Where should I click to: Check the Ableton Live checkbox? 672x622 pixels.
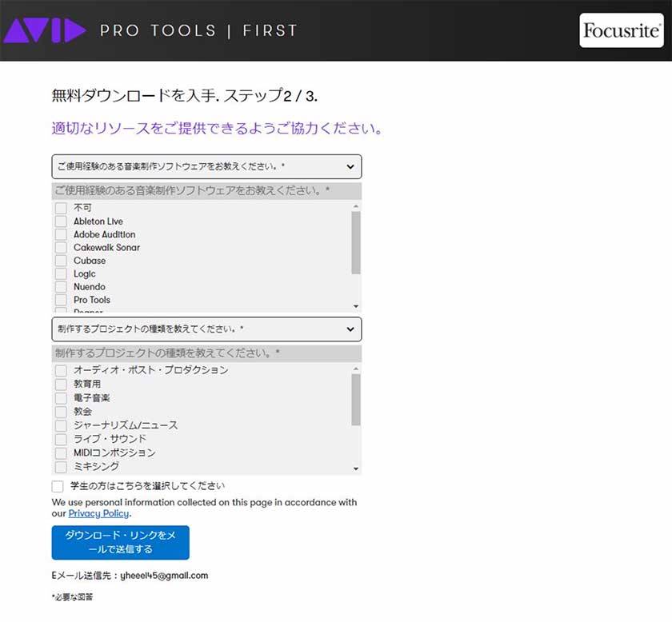(x=61, y=221)
